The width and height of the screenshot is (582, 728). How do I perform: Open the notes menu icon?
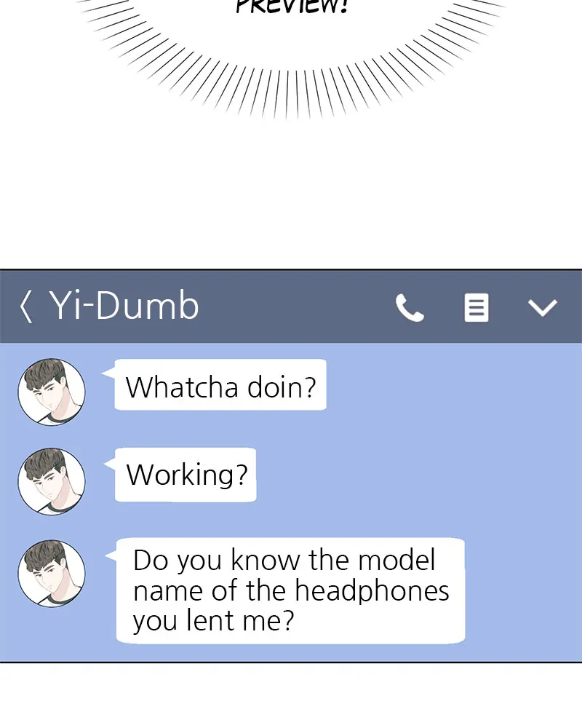[x=477, y=307]
